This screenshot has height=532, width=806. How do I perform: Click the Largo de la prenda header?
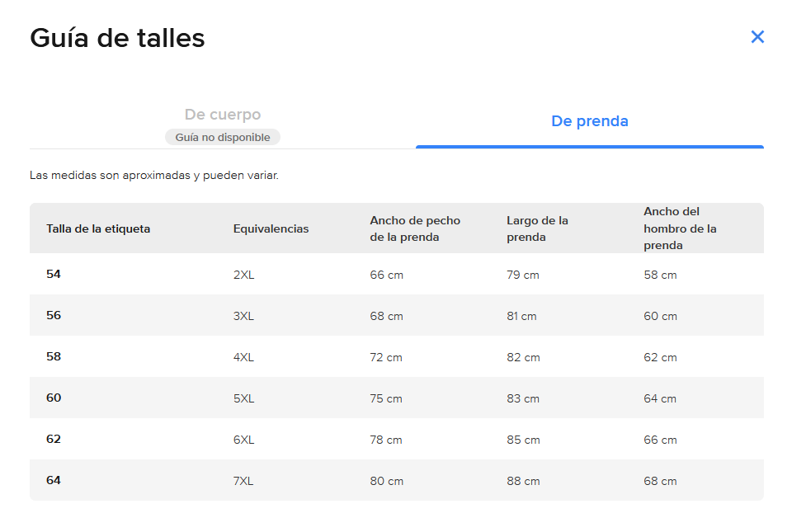coord(537,228)
